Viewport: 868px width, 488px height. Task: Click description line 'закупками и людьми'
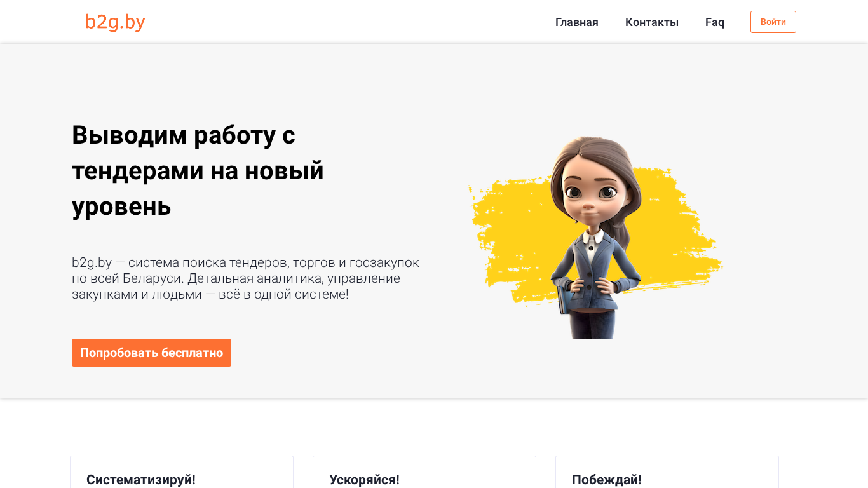(x=210, y=294)
